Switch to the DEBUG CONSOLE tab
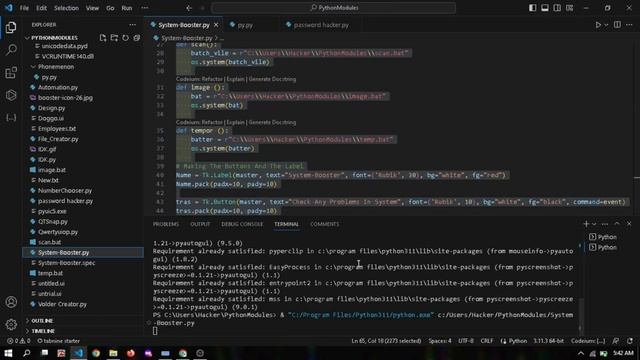This screenshot has height=360, width=640. (242, 224)
